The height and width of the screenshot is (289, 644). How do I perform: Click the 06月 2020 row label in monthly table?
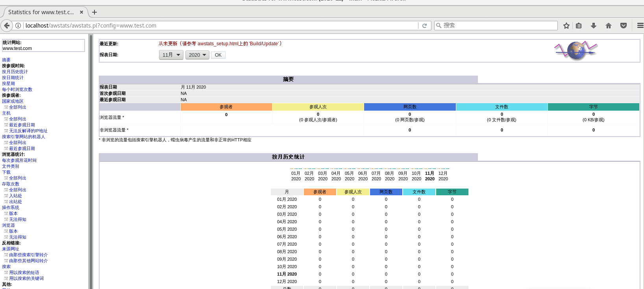point(287,237)
